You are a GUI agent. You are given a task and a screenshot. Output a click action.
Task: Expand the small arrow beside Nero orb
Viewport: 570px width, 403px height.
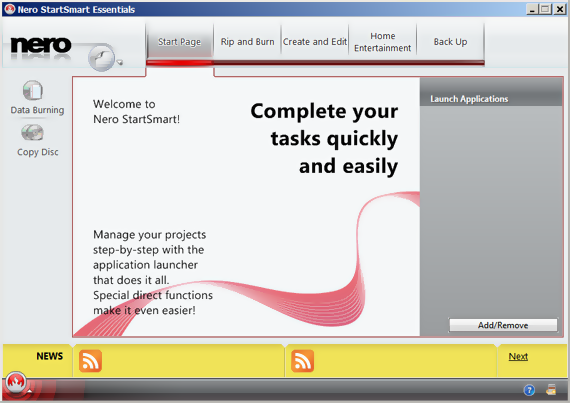coord(119,63)
